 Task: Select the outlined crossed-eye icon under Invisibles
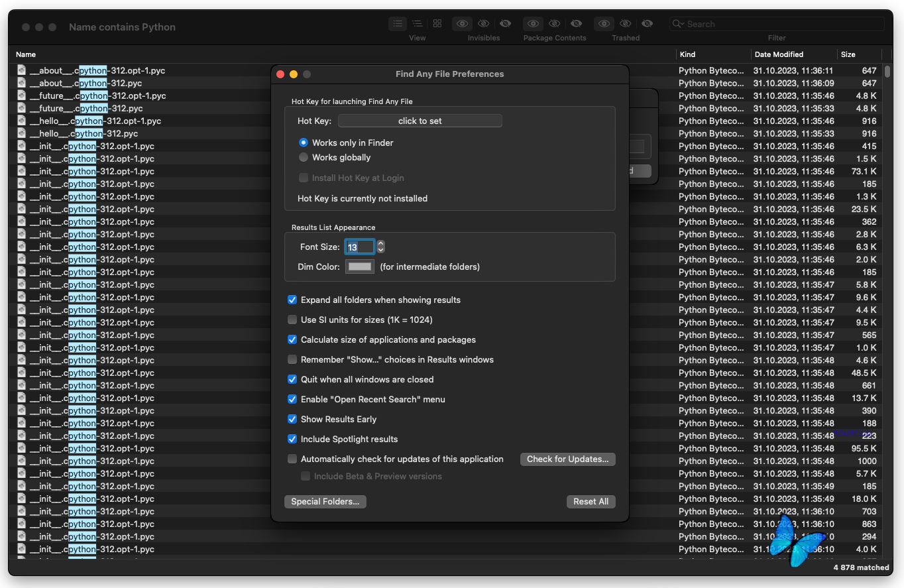click(484, 23)
